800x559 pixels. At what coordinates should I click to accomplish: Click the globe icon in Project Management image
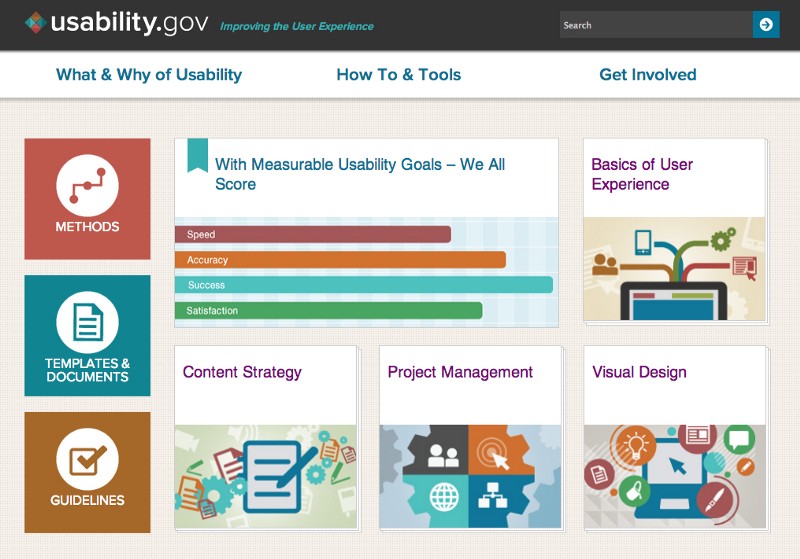tap(444, 496)
